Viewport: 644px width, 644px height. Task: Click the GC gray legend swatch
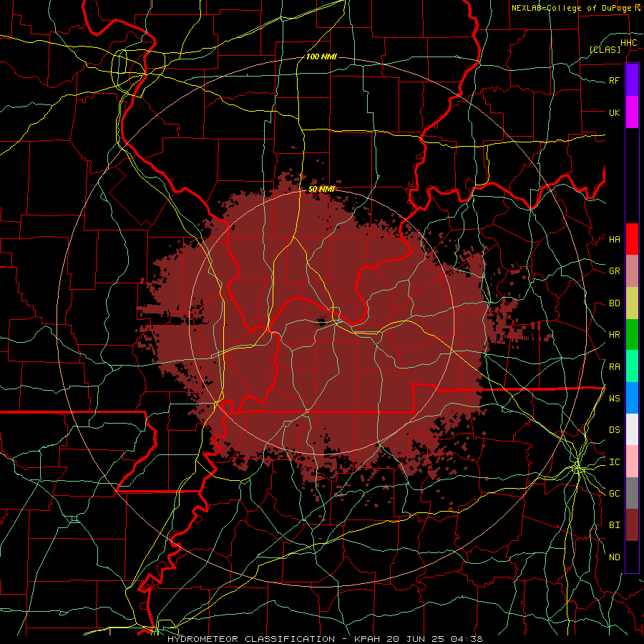point(632,493)
